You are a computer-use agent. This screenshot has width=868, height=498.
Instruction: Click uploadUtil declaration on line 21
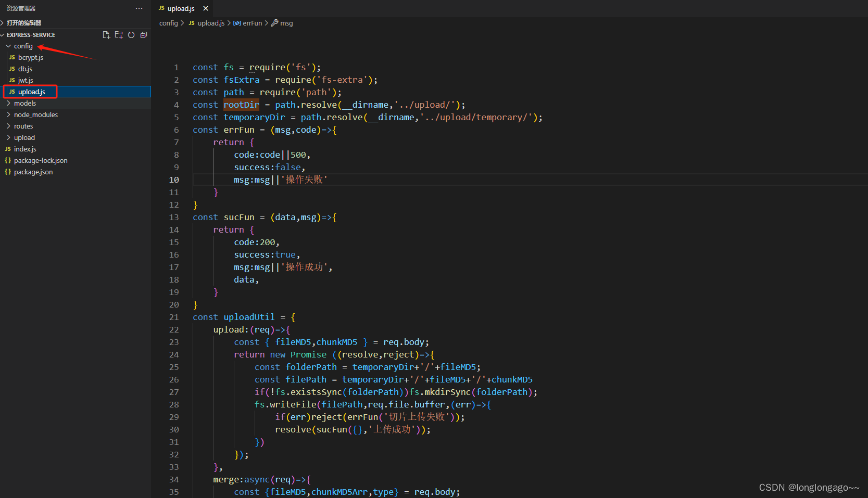249,317
